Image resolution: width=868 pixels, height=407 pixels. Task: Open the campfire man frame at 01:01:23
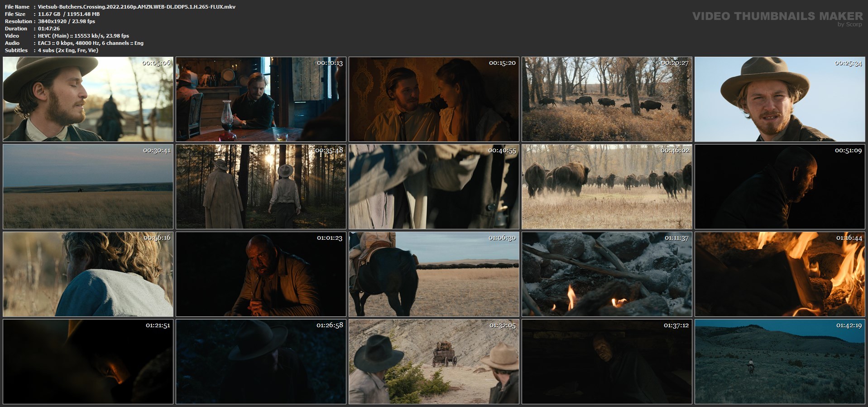click(x=261, y=274)
